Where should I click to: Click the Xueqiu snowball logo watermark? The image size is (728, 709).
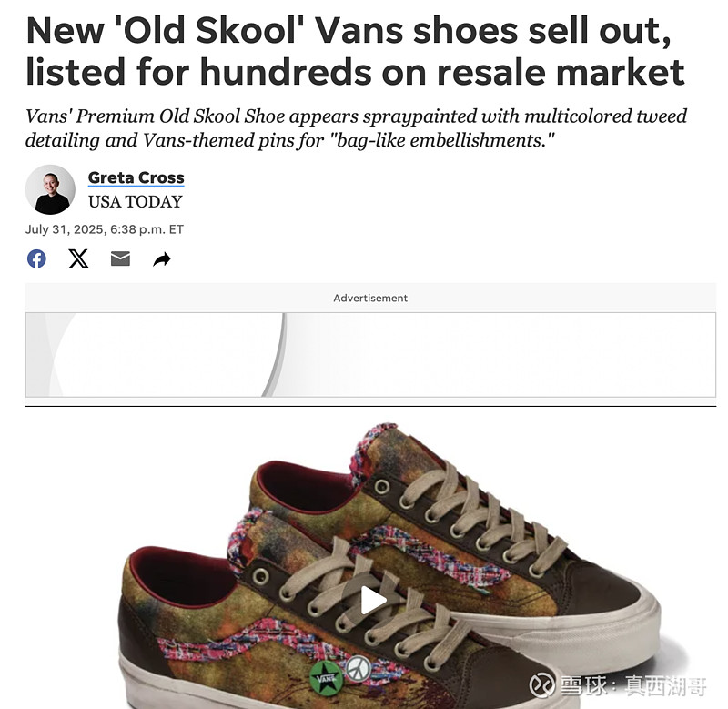click(541, 684)
